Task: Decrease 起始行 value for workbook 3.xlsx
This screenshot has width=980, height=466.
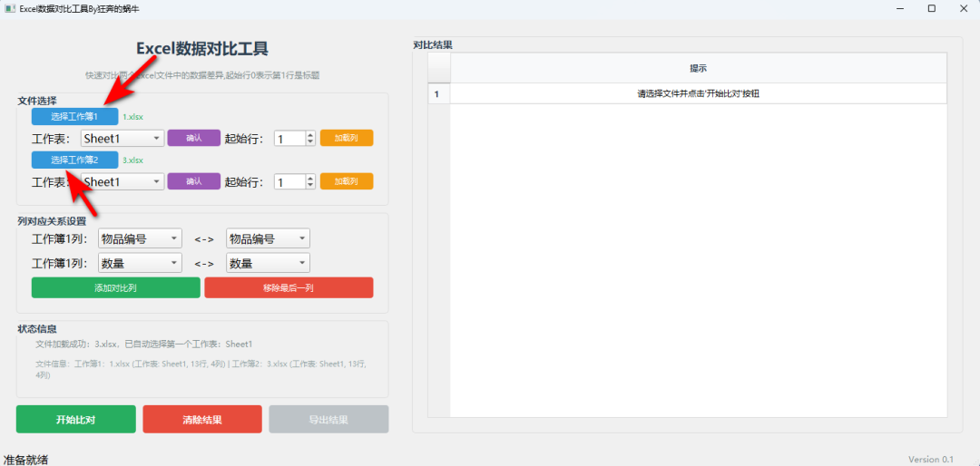Action: pyautogui.click(x=310, y=186)
